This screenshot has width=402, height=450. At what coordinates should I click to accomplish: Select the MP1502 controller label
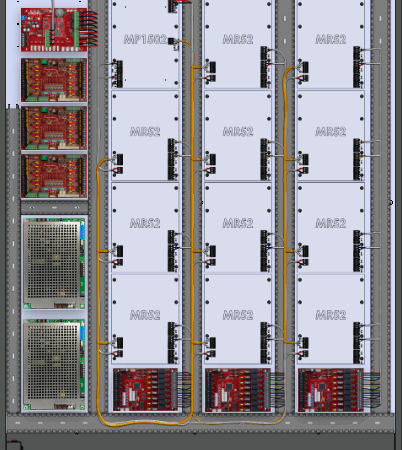pyautogui.click(x=145, y=40)
